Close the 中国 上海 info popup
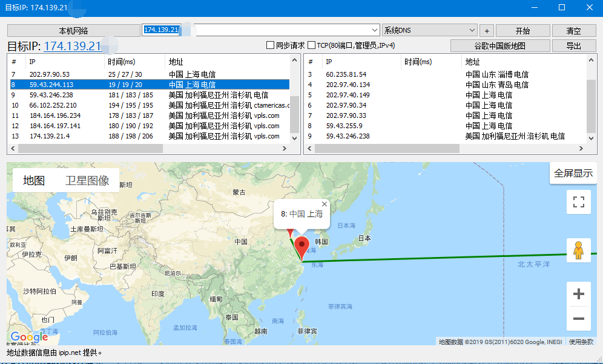 tap(324, 204)
